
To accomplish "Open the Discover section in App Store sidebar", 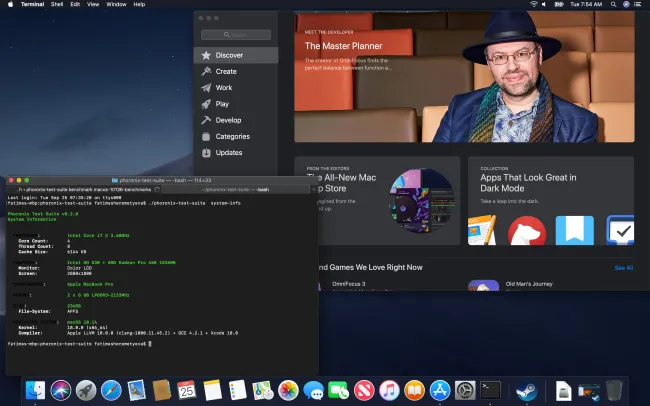I will pyautogui.click(x=235, y=55).
